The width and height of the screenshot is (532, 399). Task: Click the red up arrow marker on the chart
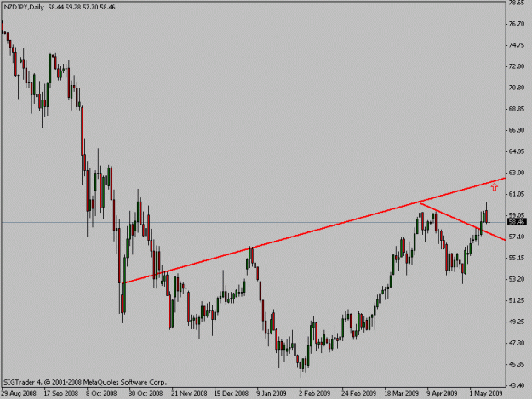click(x=495, y=187)
